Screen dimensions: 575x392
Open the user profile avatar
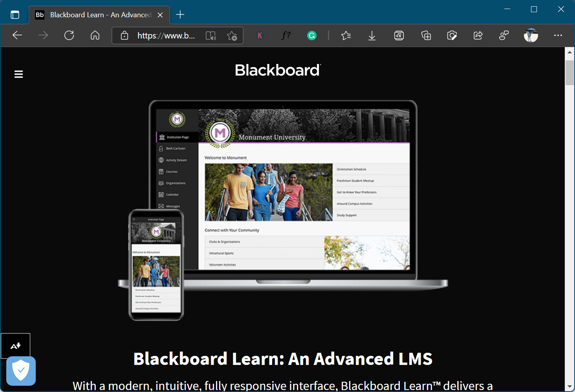(x=531, y=35)
